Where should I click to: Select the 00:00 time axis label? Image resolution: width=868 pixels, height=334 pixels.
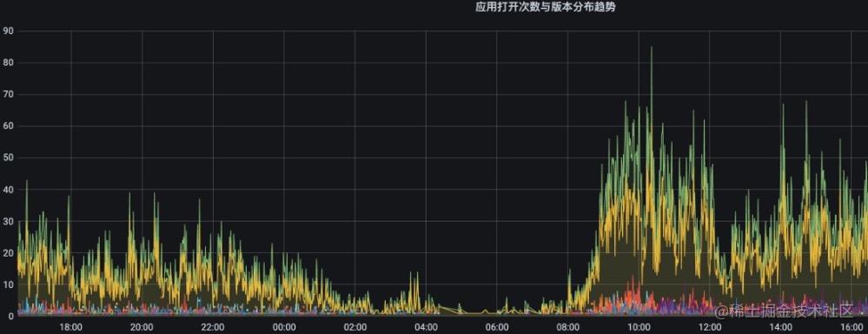click(x=284, y=327)
